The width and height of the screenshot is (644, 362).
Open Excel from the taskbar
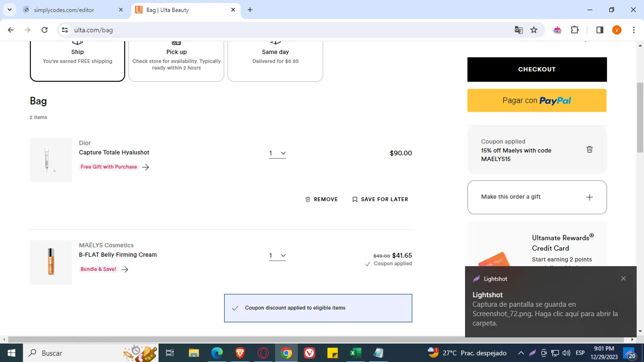pyautogui.click(x=355, y=353)
